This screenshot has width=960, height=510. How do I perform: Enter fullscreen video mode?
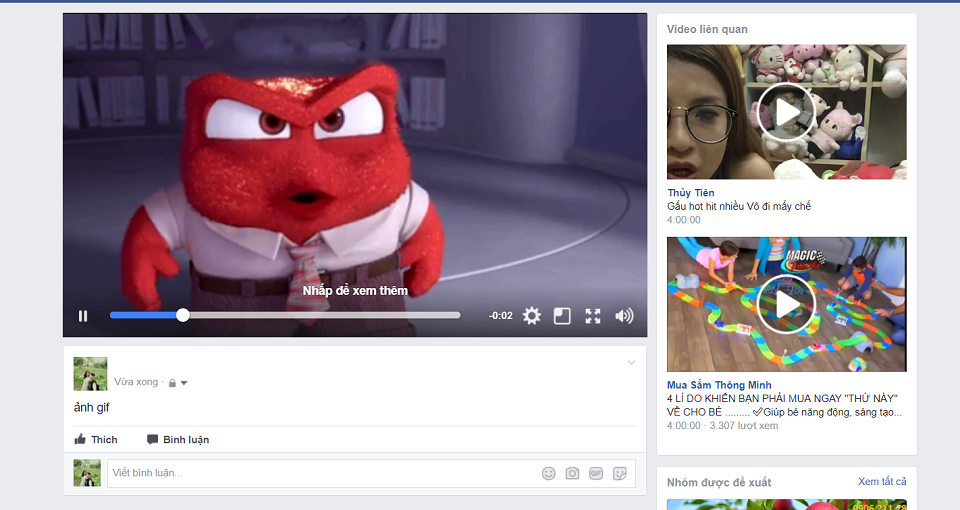(593, 316)
